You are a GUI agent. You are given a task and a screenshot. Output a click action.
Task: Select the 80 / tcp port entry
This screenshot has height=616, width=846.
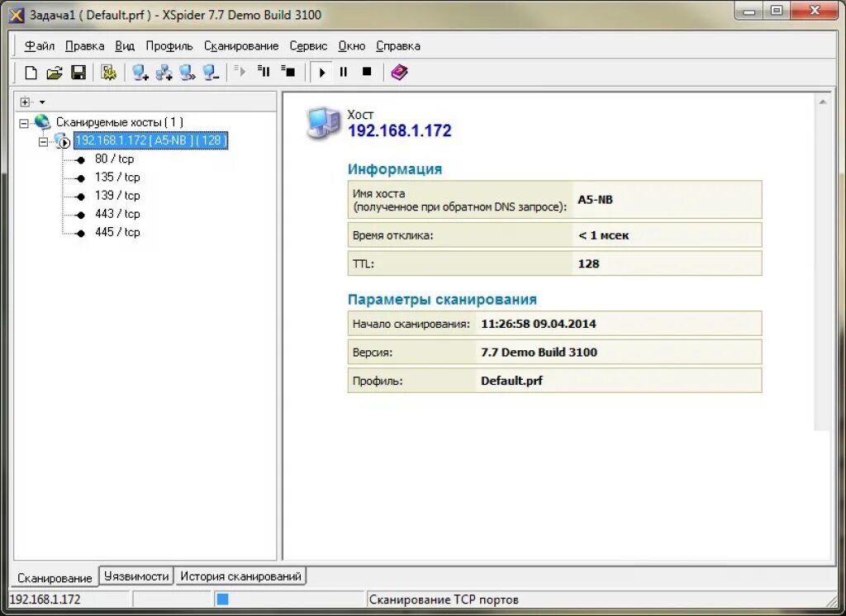(x=114, y=159)
